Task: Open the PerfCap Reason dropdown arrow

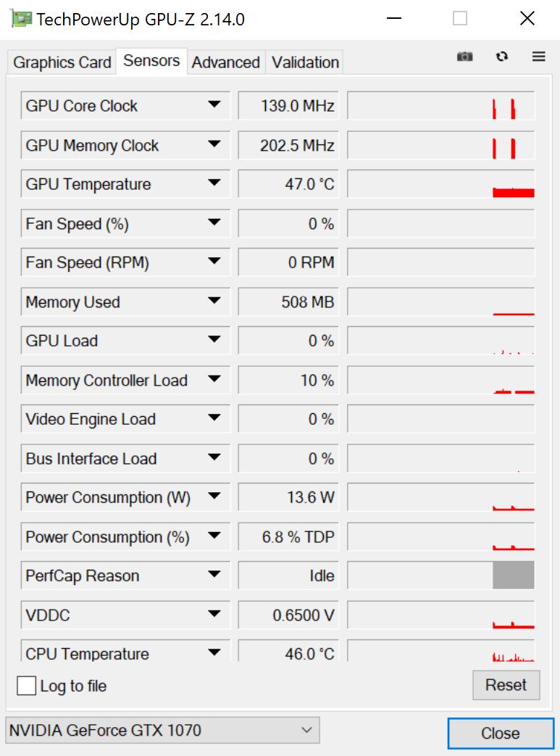Action: 214,575
